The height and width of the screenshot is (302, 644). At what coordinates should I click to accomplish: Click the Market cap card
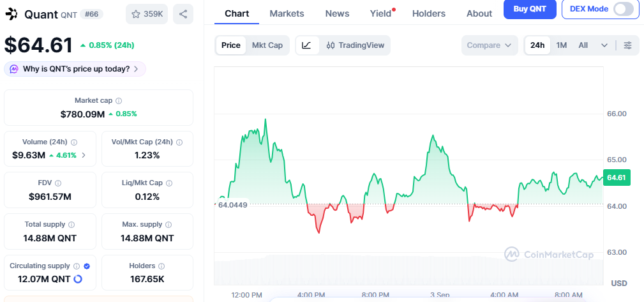click(x=98, y=108)
